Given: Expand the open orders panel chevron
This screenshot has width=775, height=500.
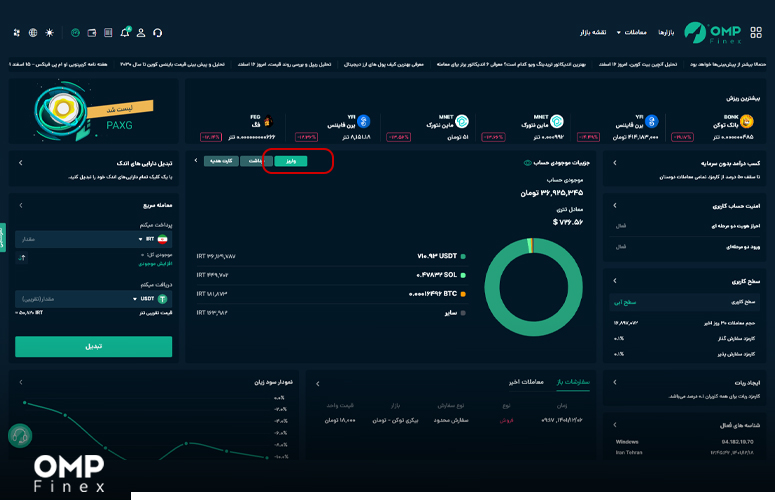Looking at the screenshot, I should [x=318, y=384].
